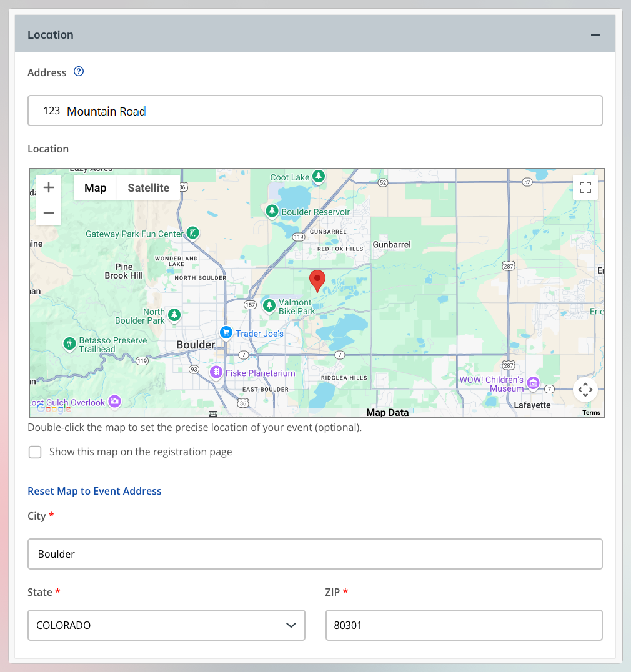Click the EAST BOULDER map label

coord(266,390)
